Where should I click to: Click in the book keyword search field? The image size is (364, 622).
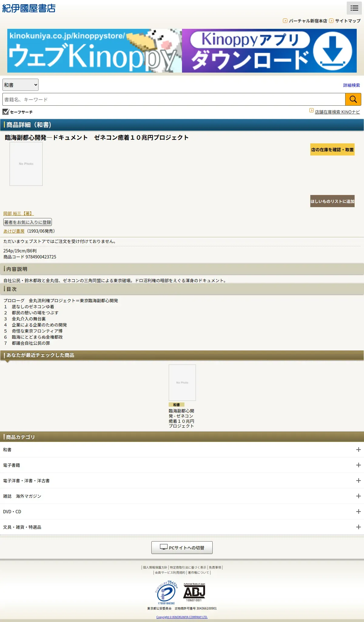174,99
